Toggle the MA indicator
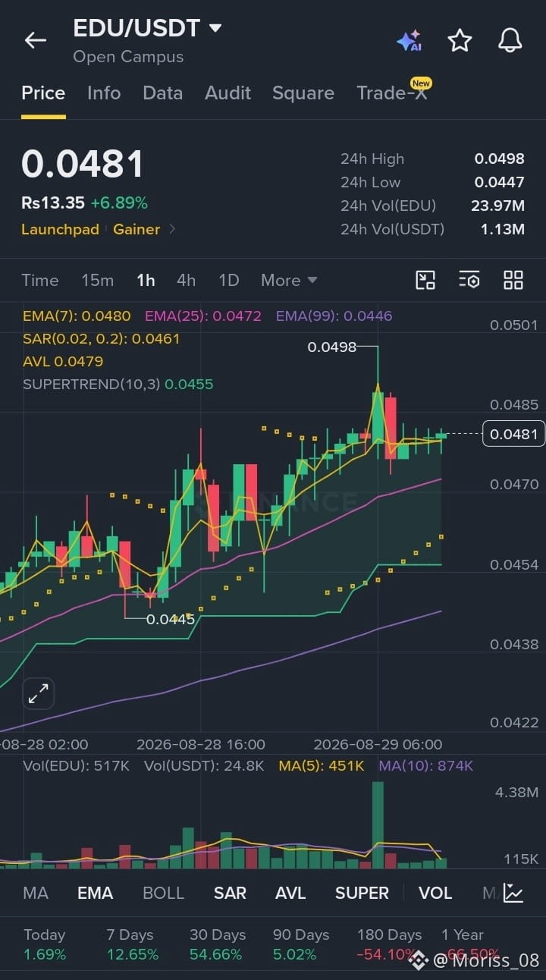 (x=35, y=893)
